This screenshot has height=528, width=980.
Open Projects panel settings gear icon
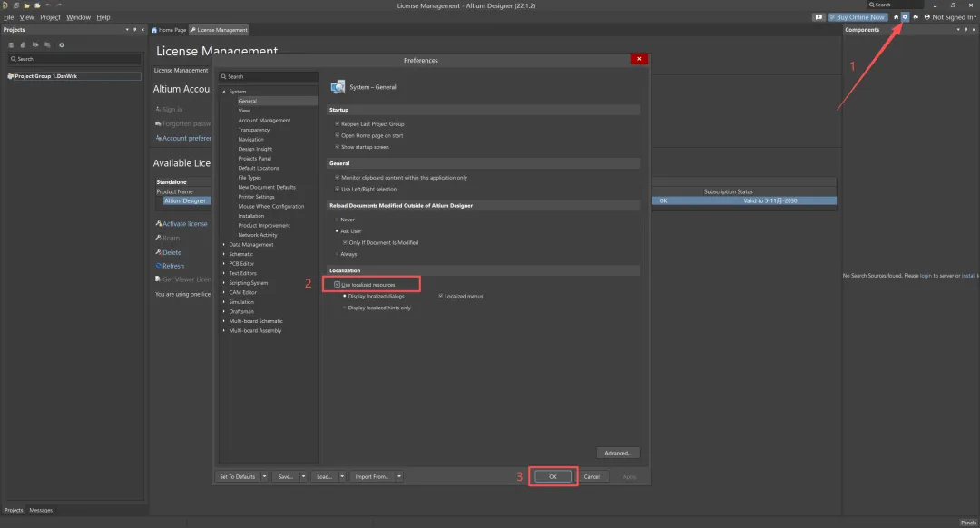pyautogui.click(x=62, y=45)
